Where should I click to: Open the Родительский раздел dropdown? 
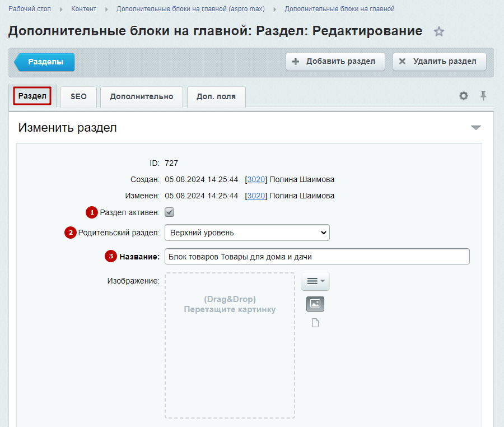pos(247,233)
